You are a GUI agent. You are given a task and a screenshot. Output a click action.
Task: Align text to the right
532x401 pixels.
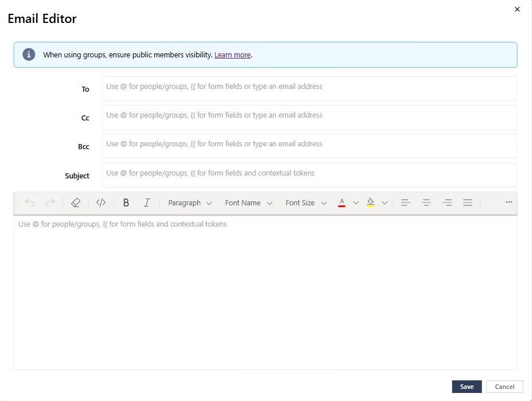point(447,203)
